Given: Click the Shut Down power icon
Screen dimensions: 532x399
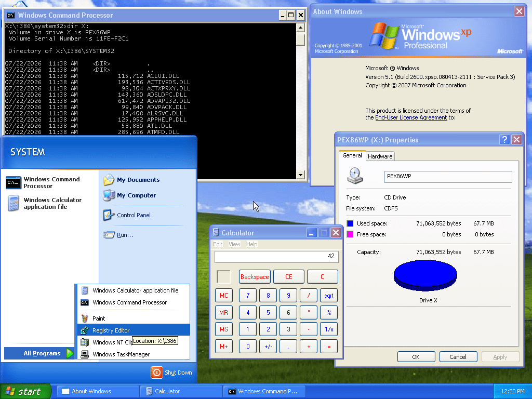Looking at the screenshot, I should coord(157,373).
